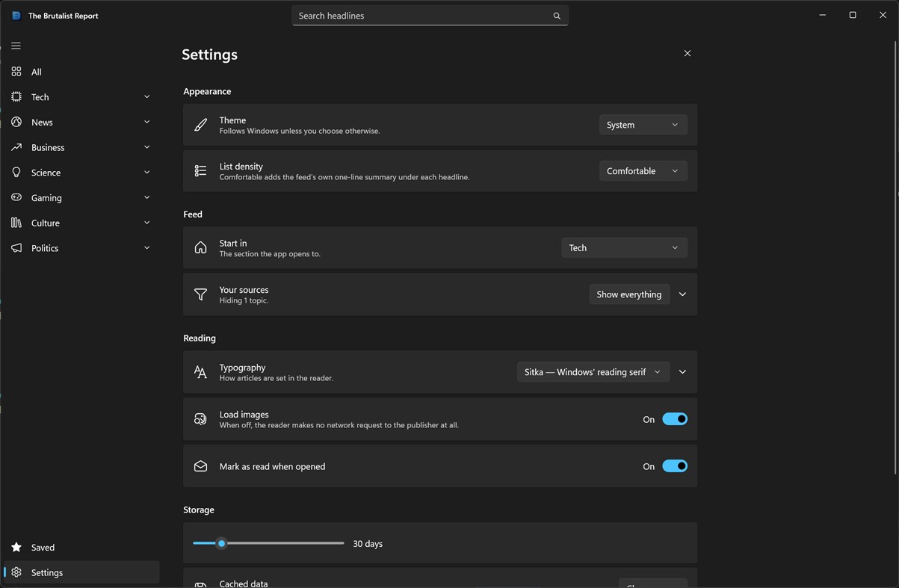
Task: Go to the All feed label
Action: 37,72
